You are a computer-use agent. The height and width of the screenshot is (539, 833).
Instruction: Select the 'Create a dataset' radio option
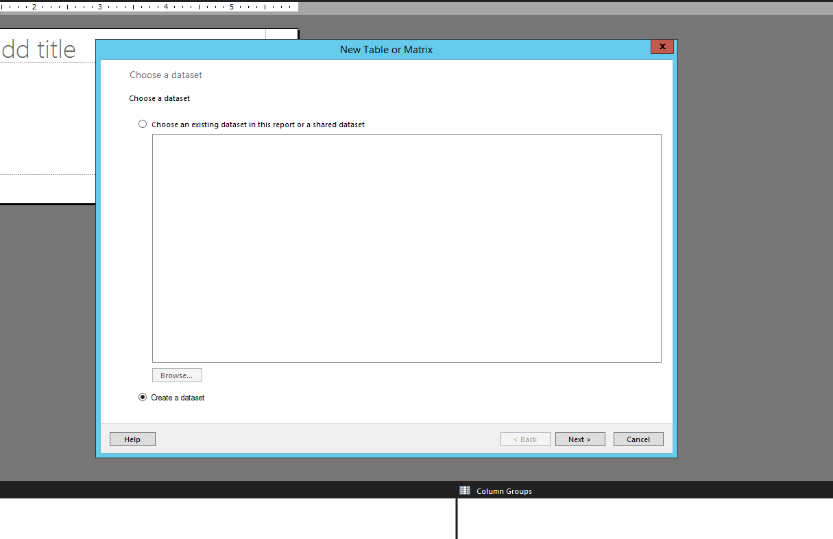[x=142, y=397]
